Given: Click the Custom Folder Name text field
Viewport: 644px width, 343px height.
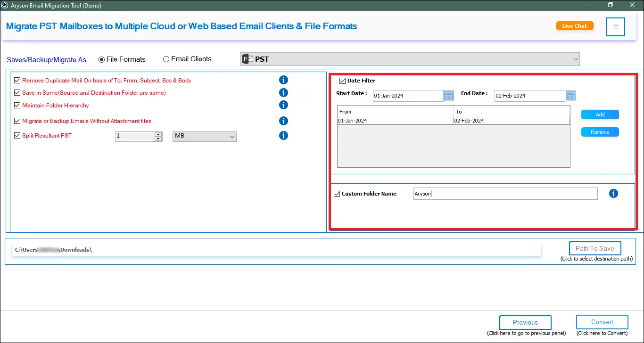Looking at the screenshot, I should (x=505, y=194).
